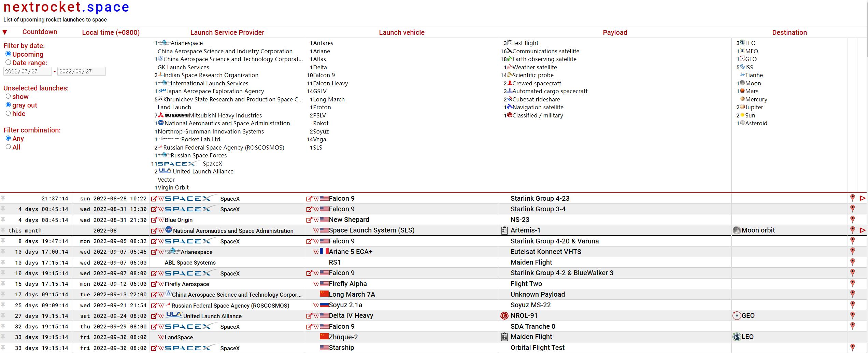This screenshot has height=353, width=868.
Task: Click the classified payload icon beside NROL-91
Action: (504, 316)
